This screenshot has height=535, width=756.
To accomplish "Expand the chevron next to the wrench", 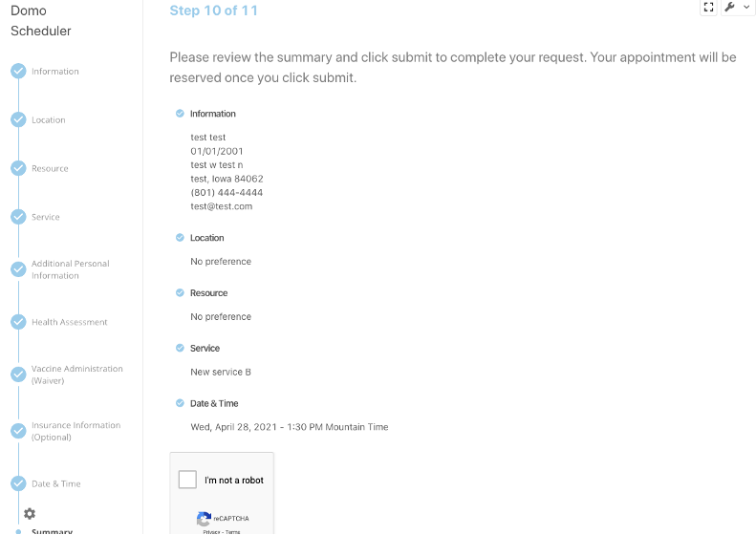I will point(746,8).
